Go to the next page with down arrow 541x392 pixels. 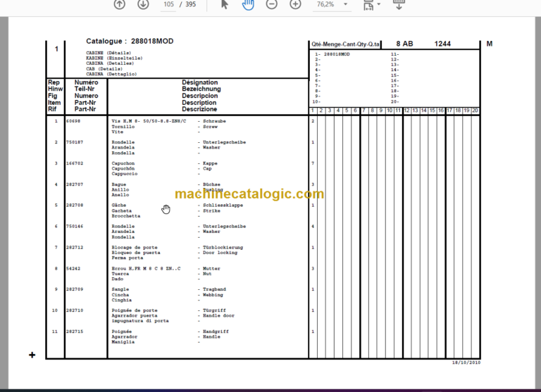point(143,4)
